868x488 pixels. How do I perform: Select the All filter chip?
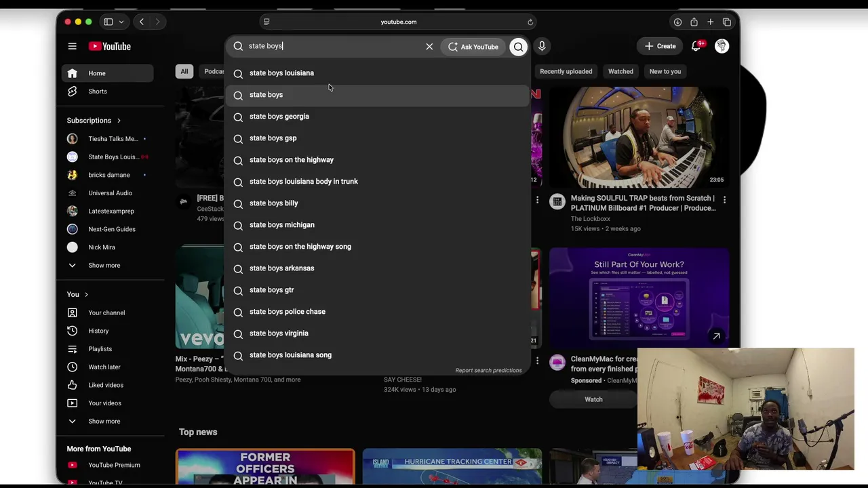(x=184, y=71)
